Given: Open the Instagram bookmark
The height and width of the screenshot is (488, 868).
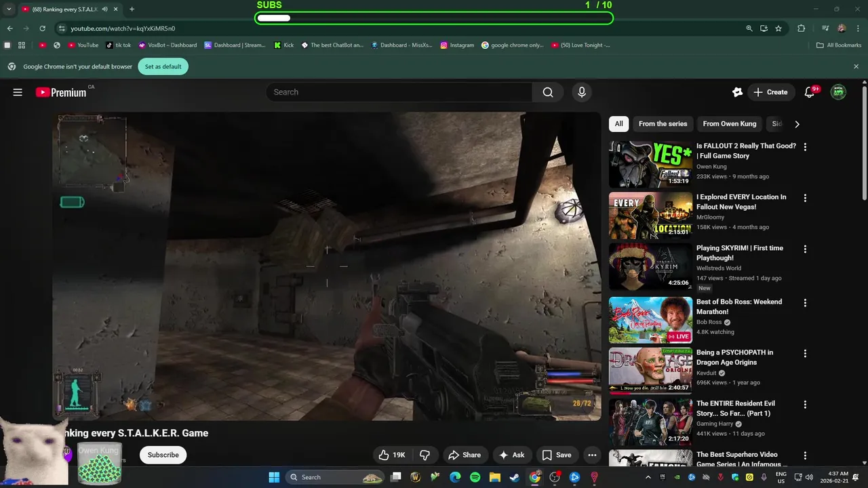Looking at the screenshot, I should tap(457, 45).
